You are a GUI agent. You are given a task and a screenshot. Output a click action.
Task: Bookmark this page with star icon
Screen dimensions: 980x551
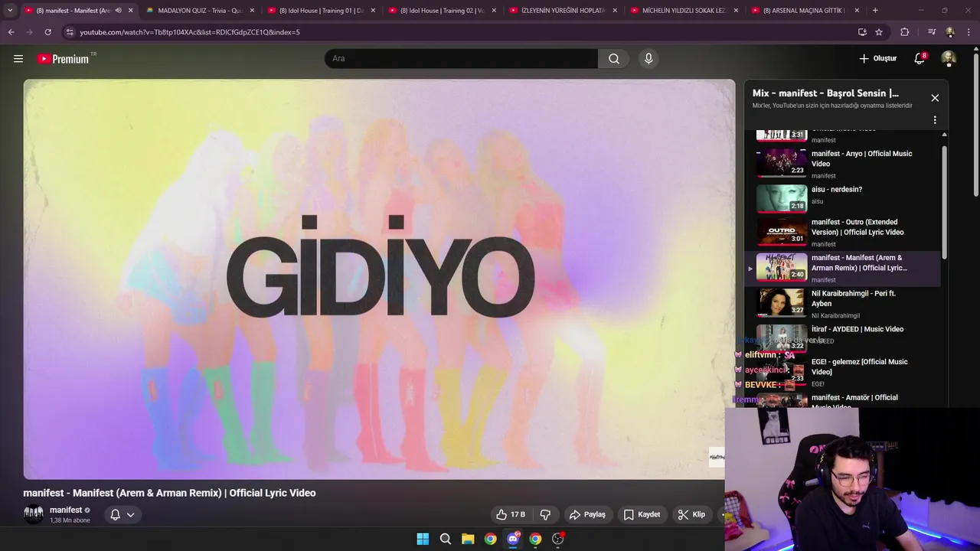pyautogui.click(x=879, y=32)
